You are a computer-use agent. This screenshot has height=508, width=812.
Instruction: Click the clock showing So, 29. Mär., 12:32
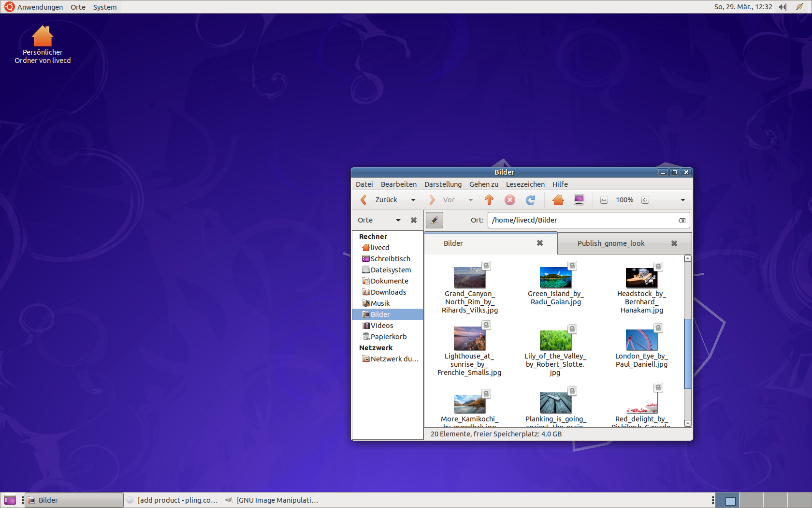pos(743,7)
